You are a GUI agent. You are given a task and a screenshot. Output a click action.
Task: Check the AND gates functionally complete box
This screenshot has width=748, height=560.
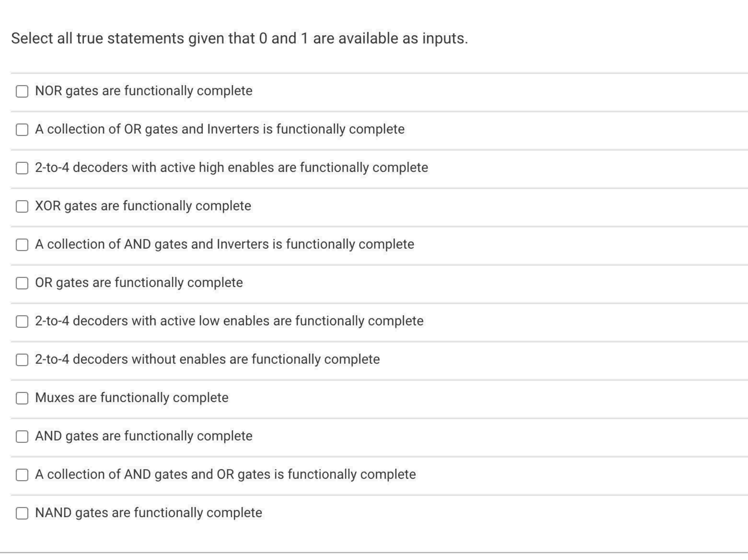(x=22, y=437)
